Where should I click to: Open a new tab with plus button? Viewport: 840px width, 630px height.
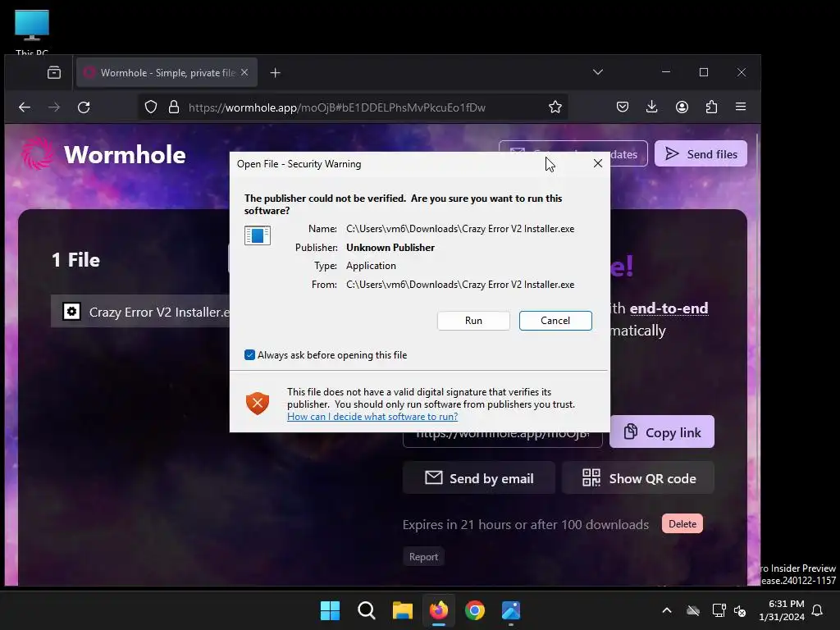tap(276, 72)
